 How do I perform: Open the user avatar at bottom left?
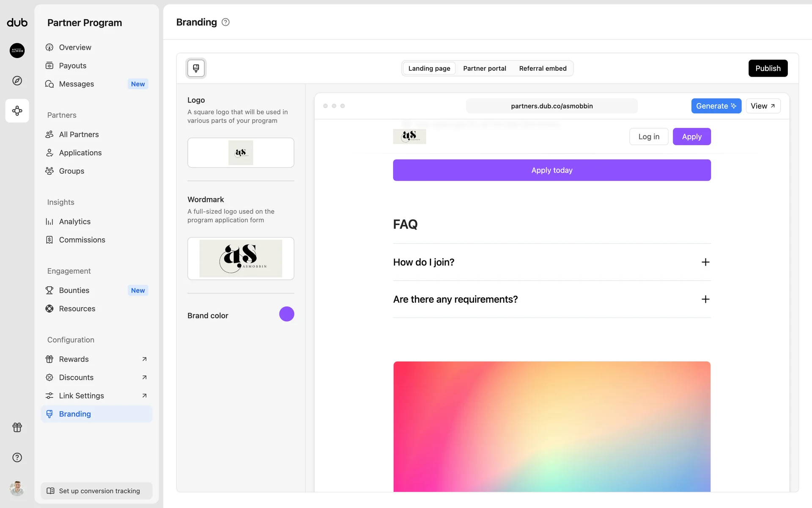[17, 488]
